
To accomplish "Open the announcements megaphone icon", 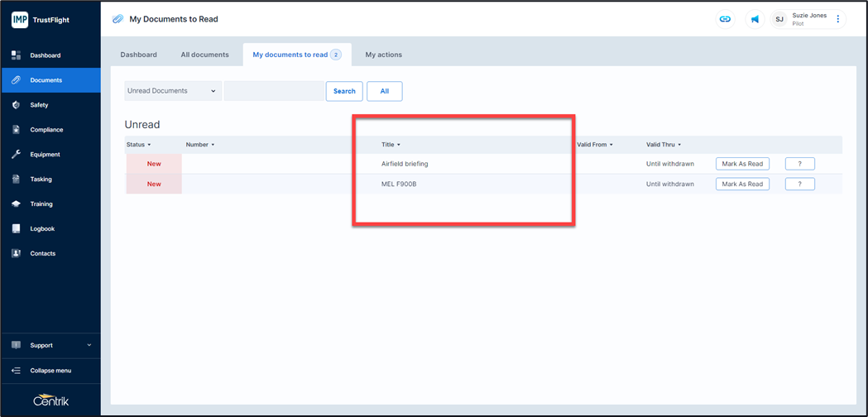I will pos(755,19).
